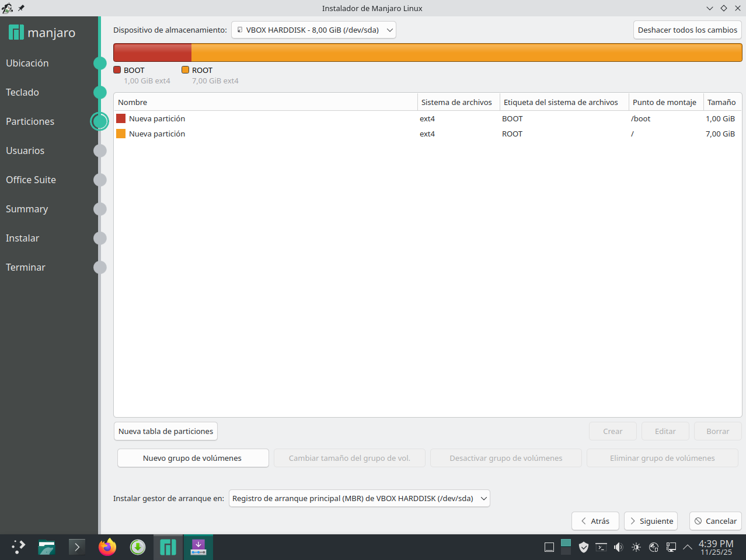This screenshot has width=746, height=560.
Task: Open the file manager in taskbar
Action: tap(47, 547)
